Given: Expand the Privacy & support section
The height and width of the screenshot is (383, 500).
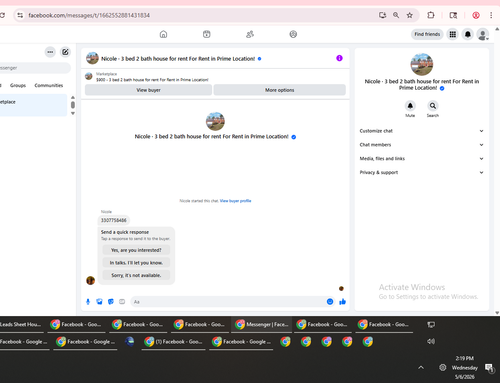Looking at the screenshot, I should pyautogui.click(x=422, y=172).
